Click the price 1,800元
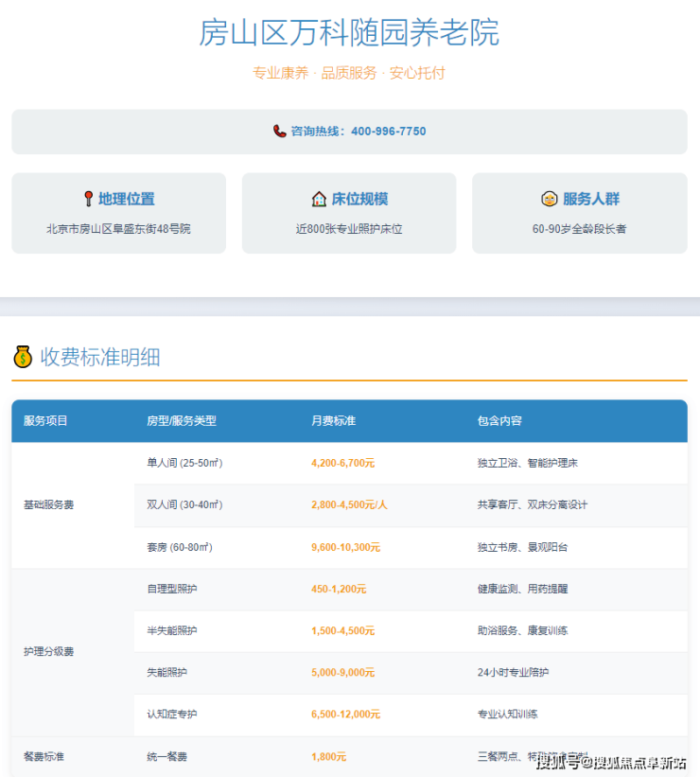700x777 pixels. coord(329,757)
